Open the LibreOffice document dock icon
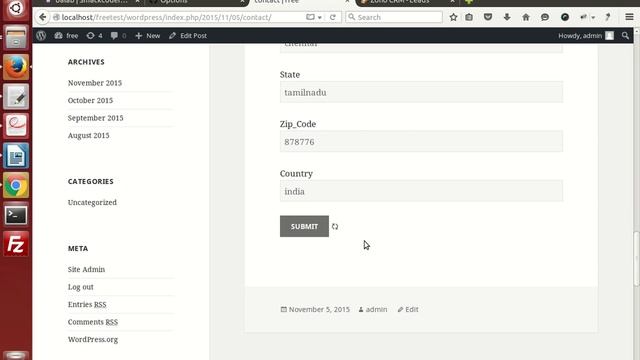 pyautogui.click(x=16, y=156)
